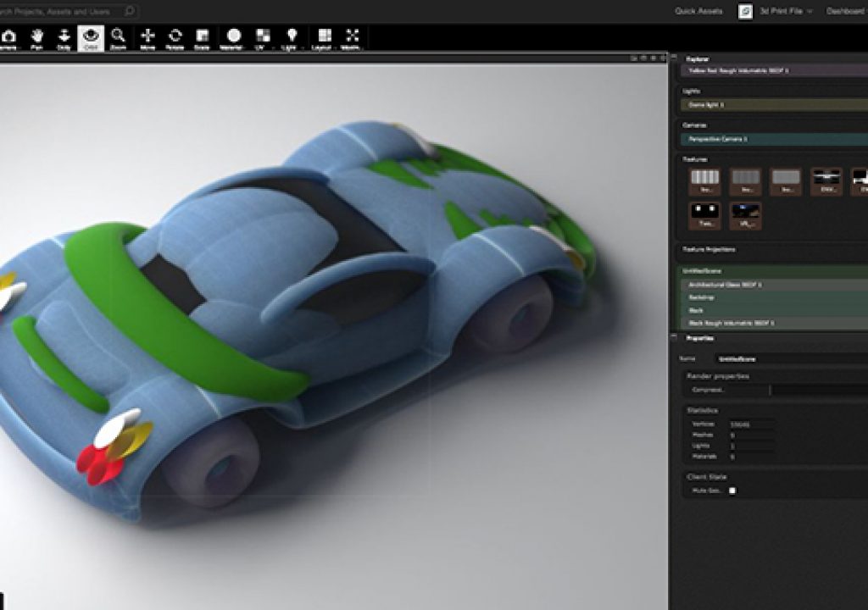This screenshot has height=610, width=868.
Task: Select the Move tool
Action: (x=147, y=39)
